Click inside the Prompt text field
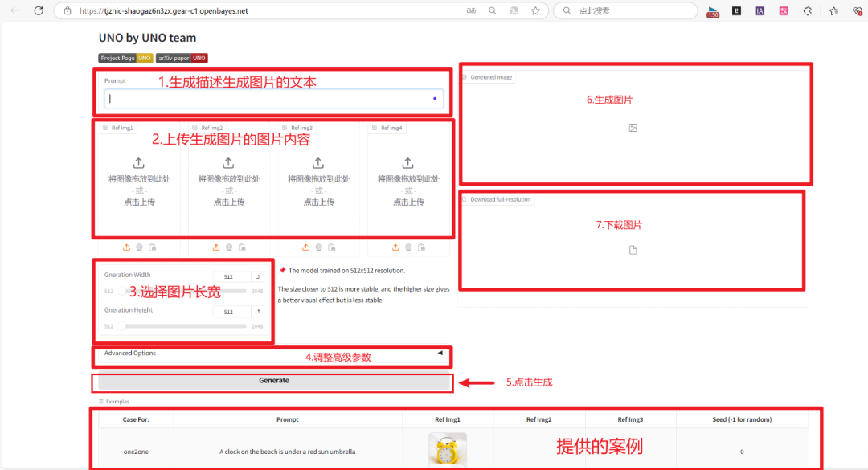The image size is (868, 470). point(273,98)
